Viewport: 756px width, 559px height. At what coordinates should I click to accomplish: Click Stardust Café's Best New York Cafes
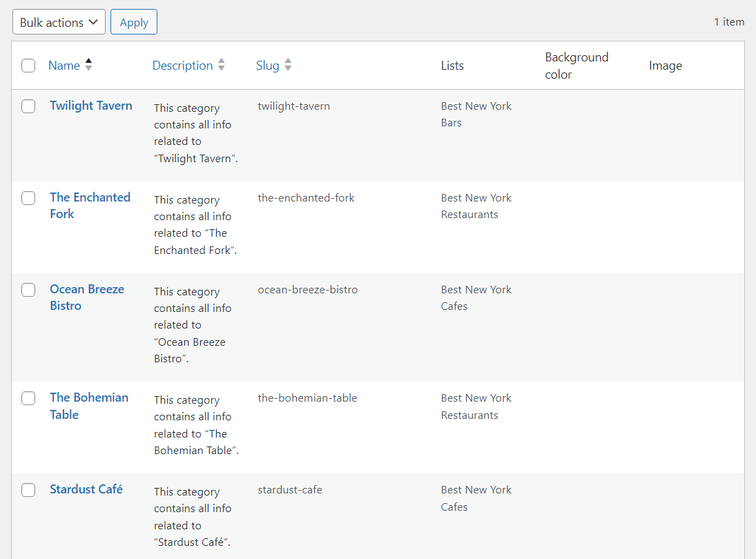[x=476, y=498]
